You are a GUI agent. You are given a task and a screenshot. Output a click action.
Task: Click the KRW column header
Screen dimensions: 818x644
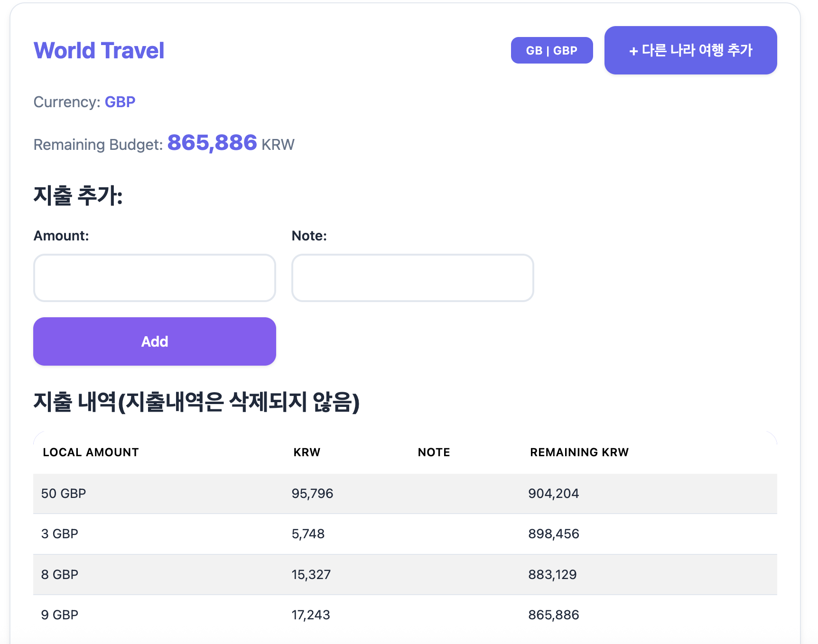pos(307,452)
